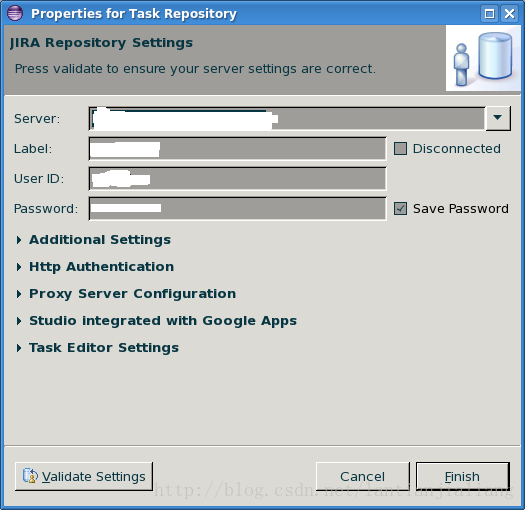
Task: Click the repository wizard banner image
Action: [482, 59]
